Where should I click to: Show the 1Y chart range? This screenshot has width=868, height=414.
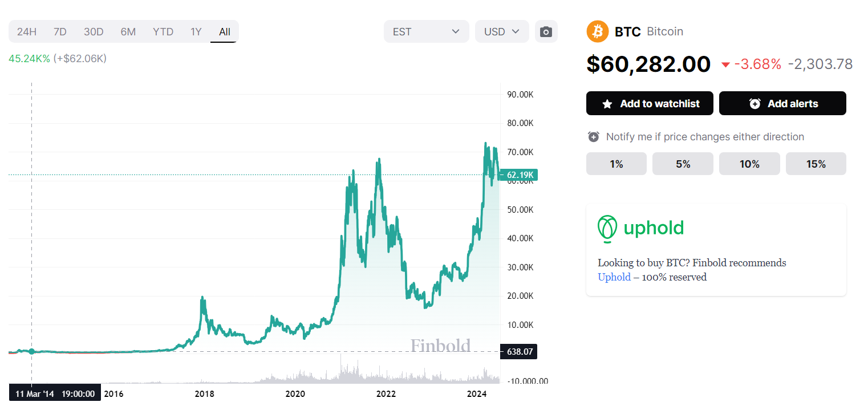[196, 31]
